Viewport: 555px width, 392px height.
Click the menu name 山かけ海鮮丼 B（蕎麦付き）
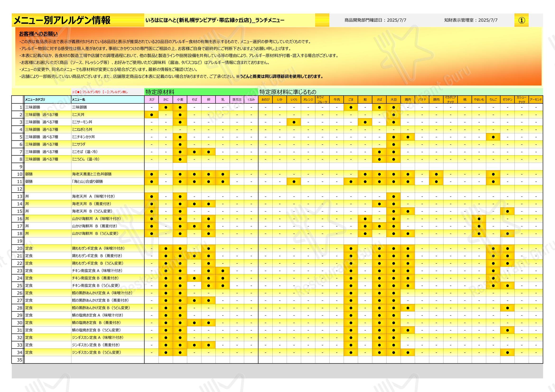[x=95, y=226]
